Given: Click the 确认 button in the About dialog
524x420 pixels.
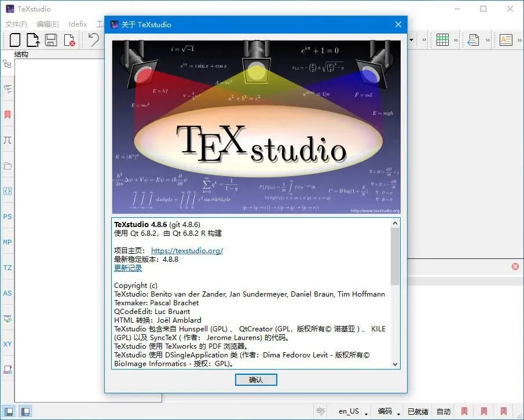Looking at the screenshot, I should pos(256,379).
